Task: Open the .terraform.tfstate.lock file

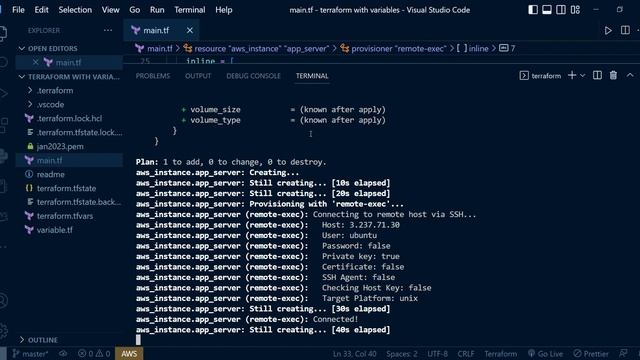Action: [79, 132]
